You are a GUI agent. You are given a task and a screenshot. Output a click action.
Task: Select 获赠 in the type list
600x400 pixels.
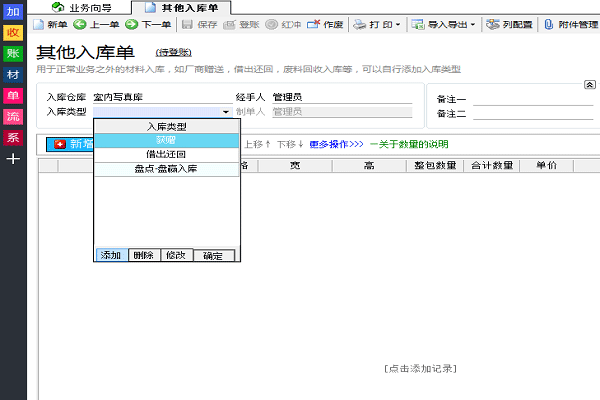(167, 140)
